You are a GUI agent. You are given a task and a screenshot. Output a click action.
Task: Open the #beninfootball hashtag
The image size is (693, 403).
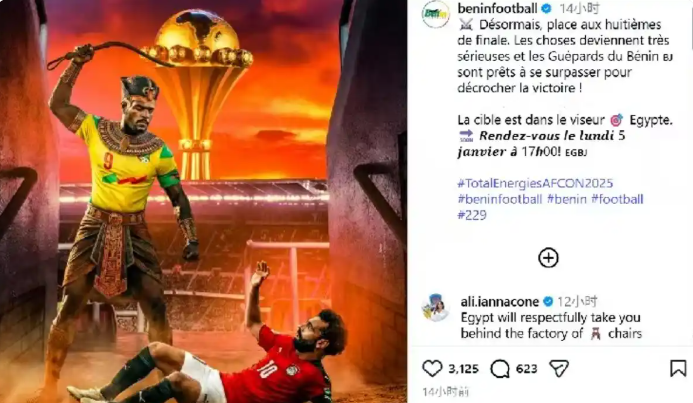point(500,199)
